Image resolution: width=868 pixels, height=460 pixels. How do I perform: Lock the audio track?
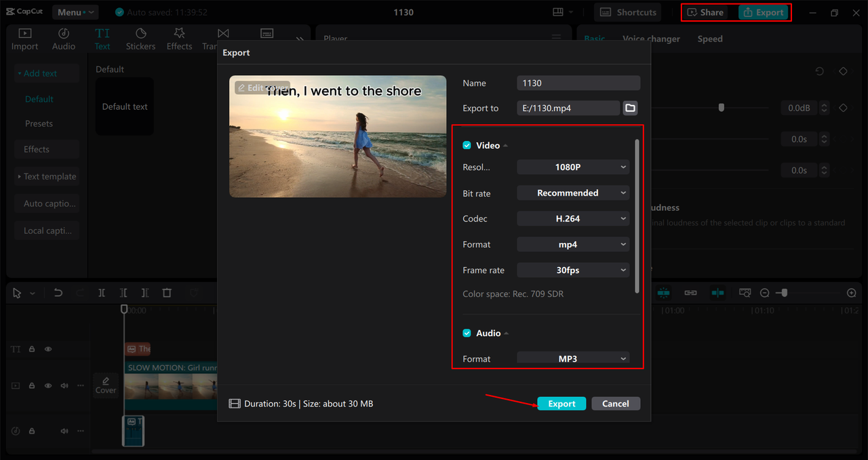[32, 431]
